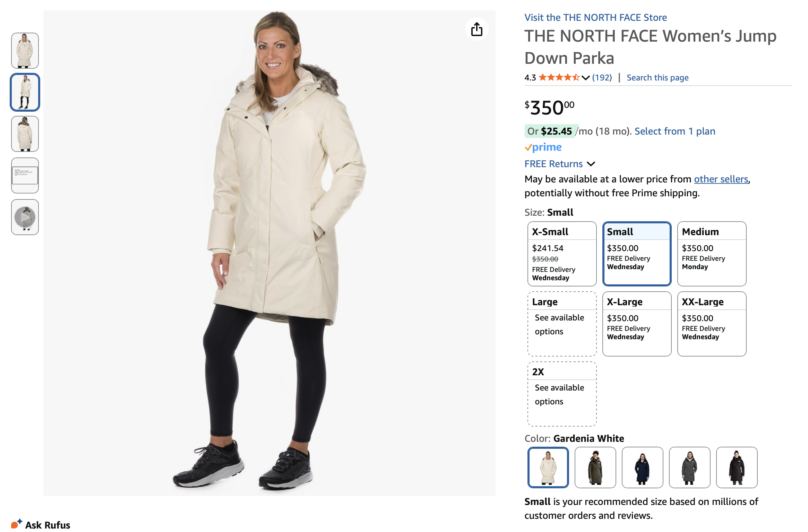
Task: Choose the XX-Large size option
Action: [712, 324]
